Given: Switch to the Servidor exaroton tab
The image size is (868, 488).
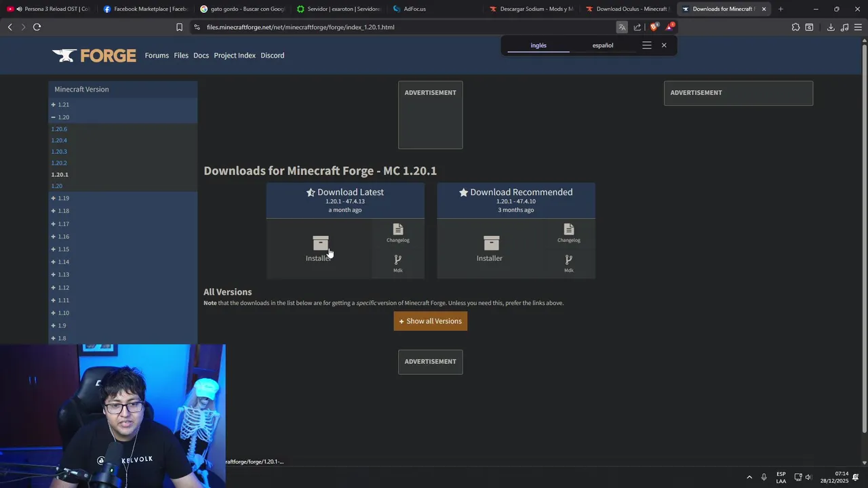Looking at the screenshot, I should point(338,9).
